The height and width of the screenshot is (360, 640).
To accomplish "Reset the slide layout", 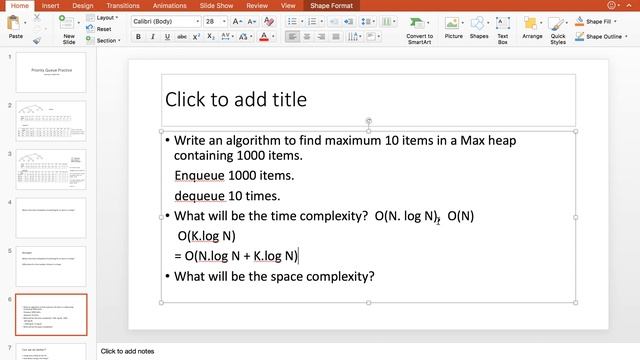I will (99, 29).
